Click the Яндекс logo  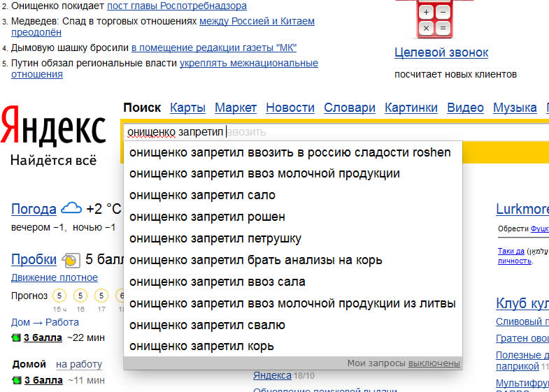53,126
